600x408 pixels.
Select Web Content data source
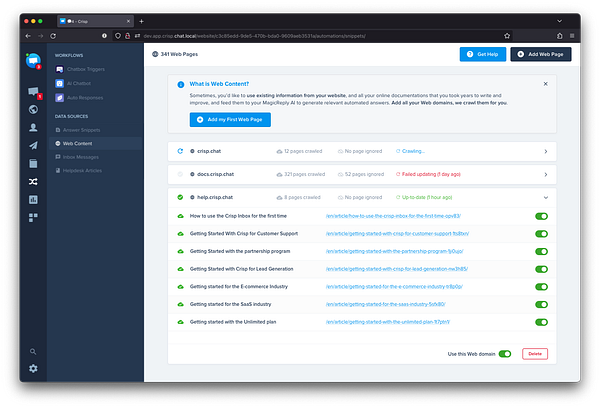click(96, 144)
